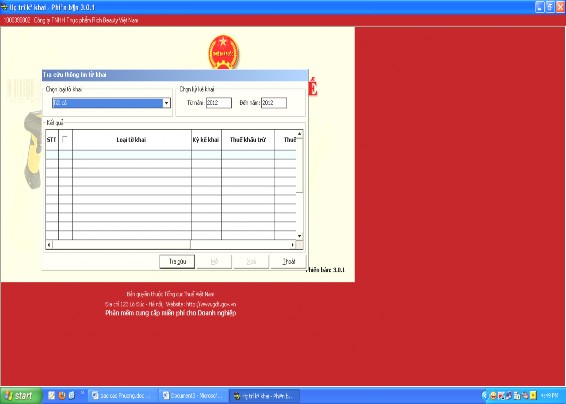
Task: Expand hidden tray icons with the round arrow
Action: (485, 396)
